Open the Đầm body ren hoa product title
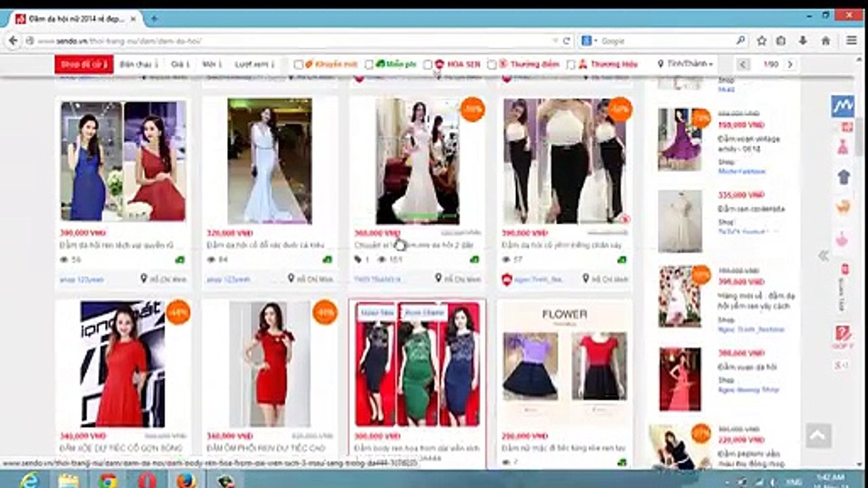Screen dimensions: 868x488 [x=417, y=448]
